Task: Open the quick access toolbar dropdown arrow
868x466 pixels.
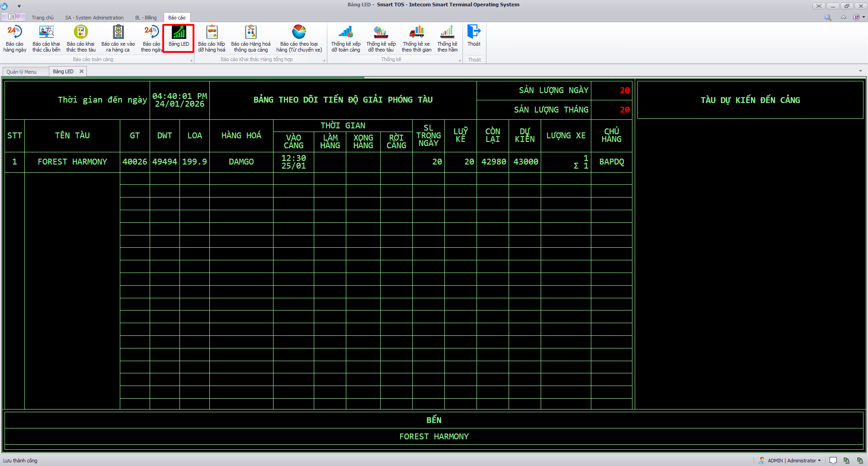Action: [19, 6]
